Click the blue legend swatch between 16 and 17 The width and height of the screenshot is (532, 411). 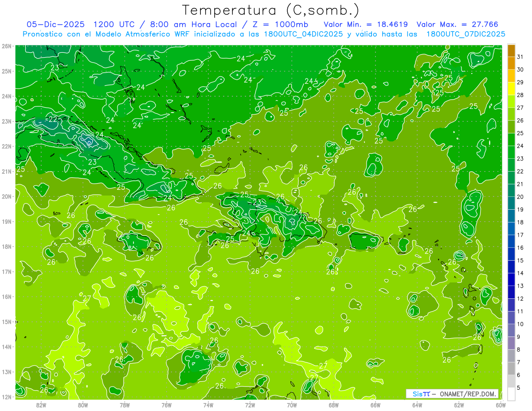click(512, 242)
